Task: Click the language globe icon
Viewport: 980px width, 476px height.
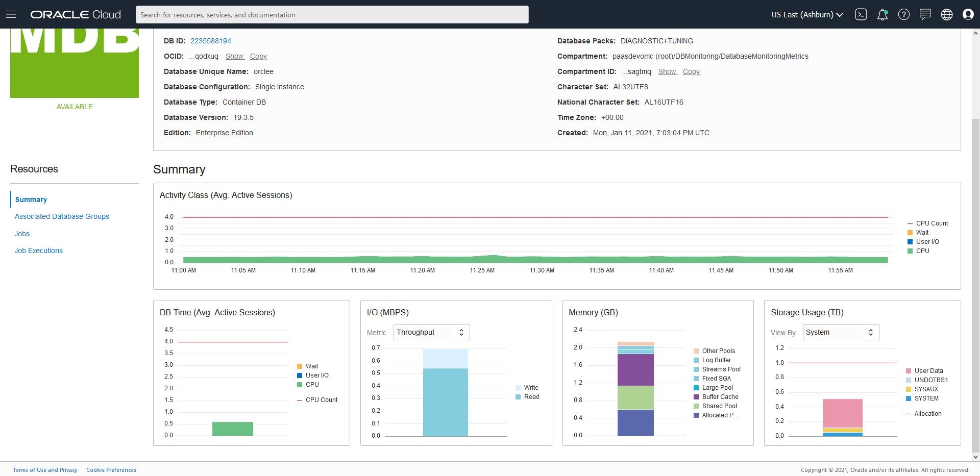Action: coord(947,14)
